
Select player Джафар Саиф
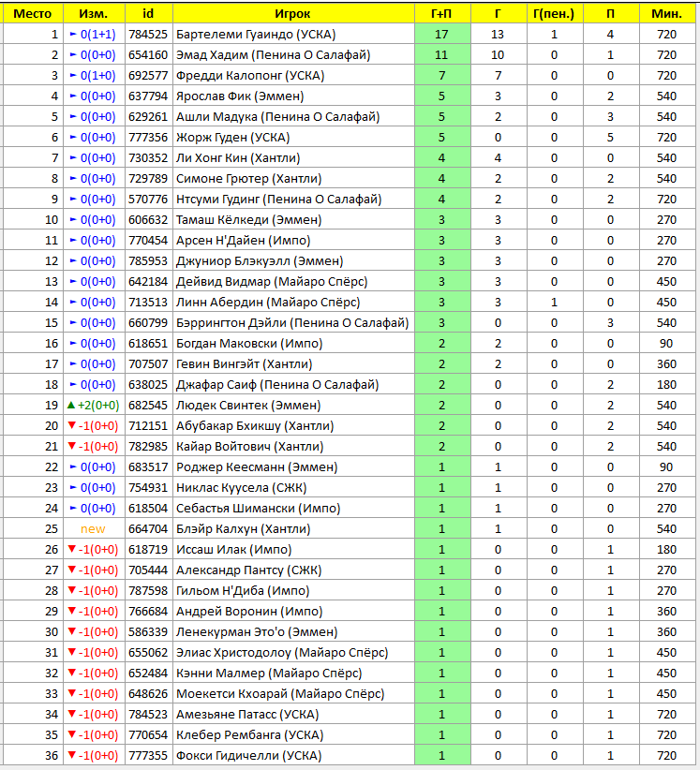coord(277,384)
